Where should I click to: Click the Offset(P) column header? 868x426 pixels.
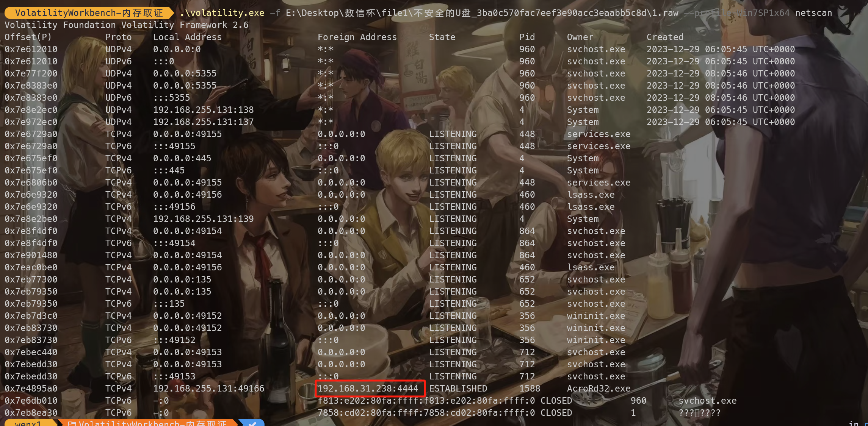point(28,37)
